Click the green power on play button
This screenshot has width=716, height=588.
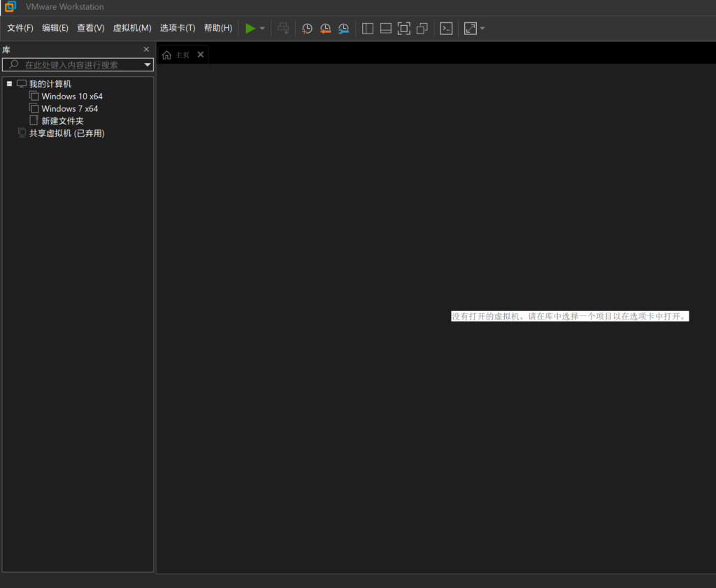tap(250, 29)
